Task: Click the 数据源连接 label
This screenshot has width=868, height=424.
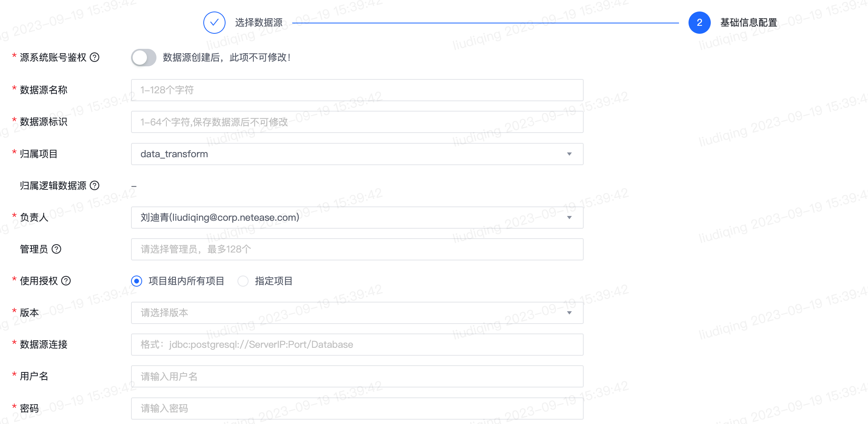Action: [x=44, y=344]
